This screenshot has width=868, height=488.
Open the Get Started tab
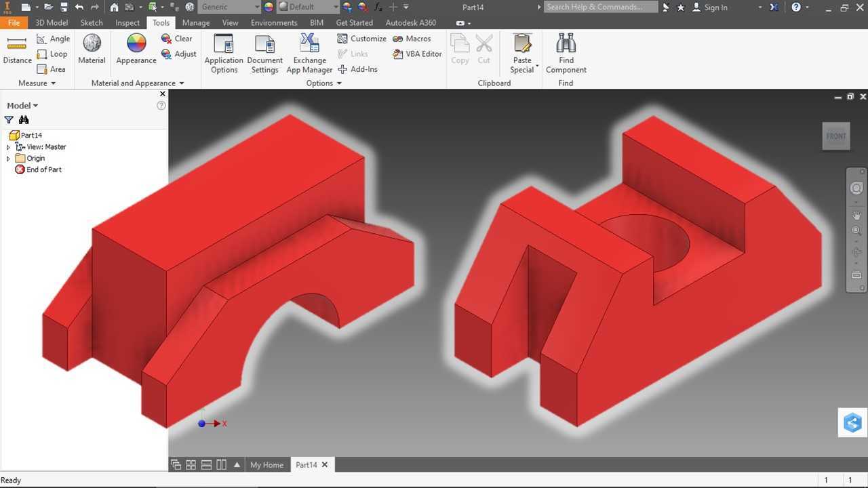coord(355,22)
